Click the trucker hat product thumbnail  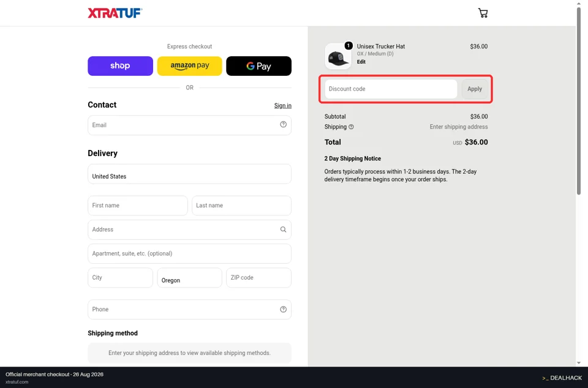pyautogui.click(x=338, y=56)
